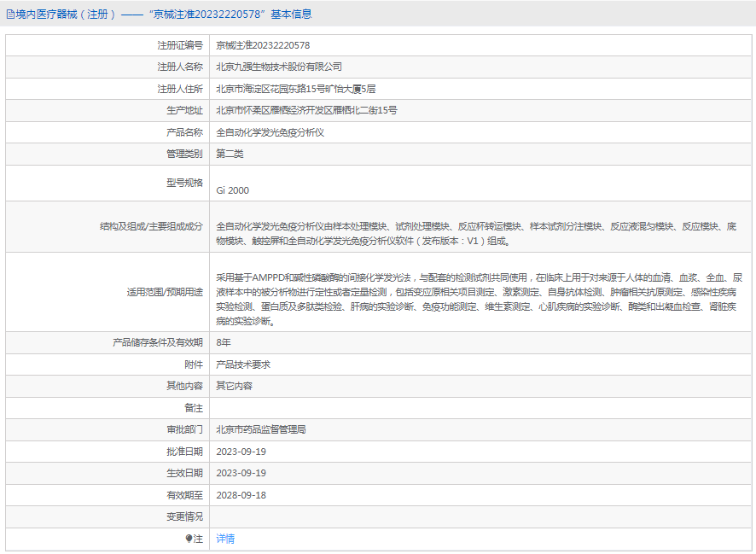Select the 型号规格 label cell
The image size is (756, 554).
tap(108, 183)
